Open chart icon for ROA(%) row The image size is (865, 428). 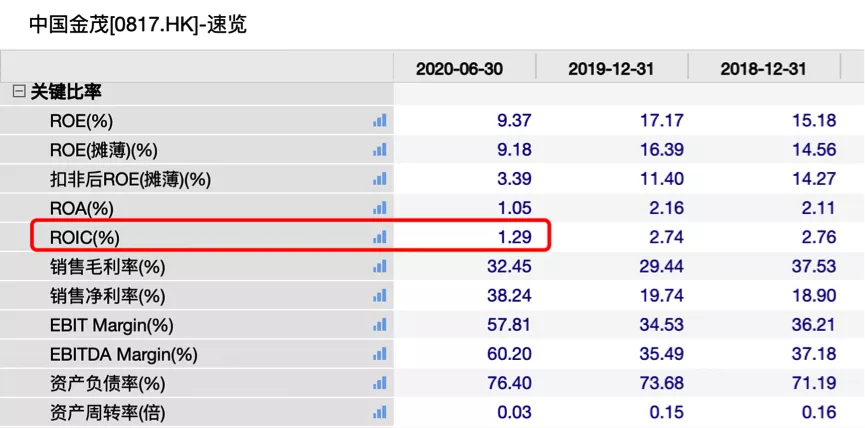click(380, 208)
